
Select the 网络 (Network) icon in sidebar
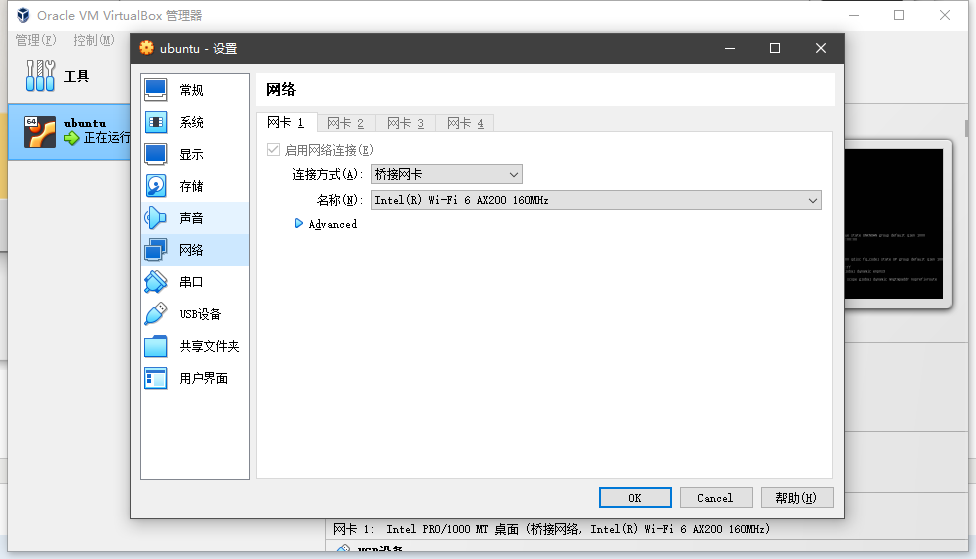click(156, 250)
